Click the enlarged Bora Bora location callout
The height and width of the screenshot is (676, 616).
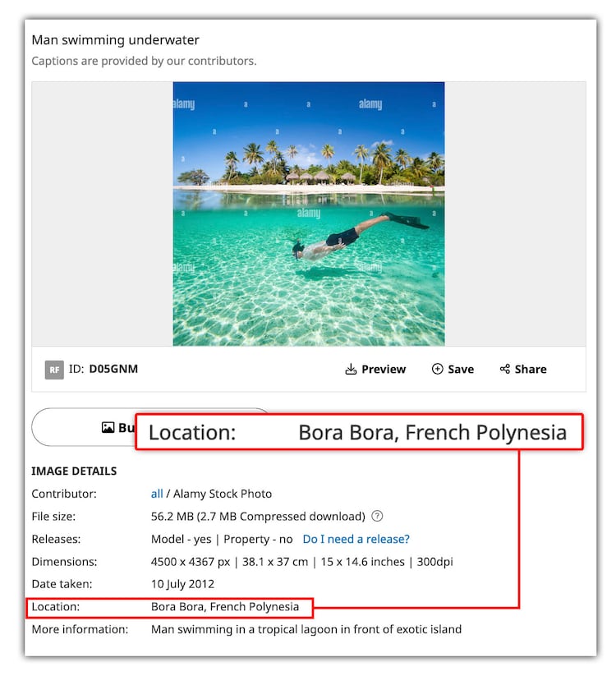click(359, 433)
